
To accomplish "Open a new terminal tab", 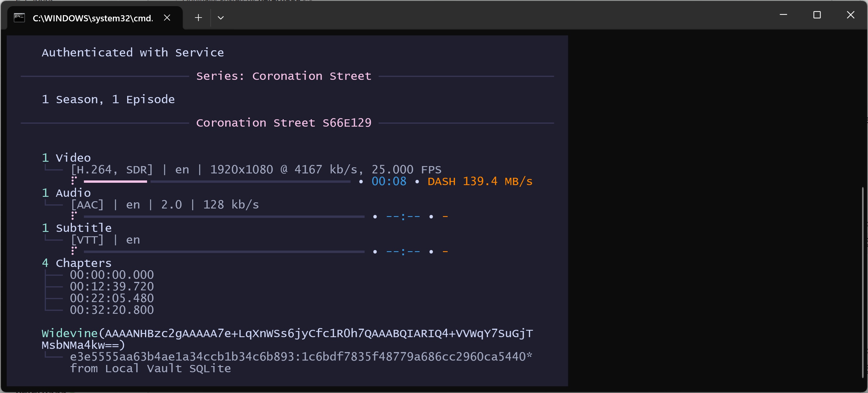I will 198,18.
